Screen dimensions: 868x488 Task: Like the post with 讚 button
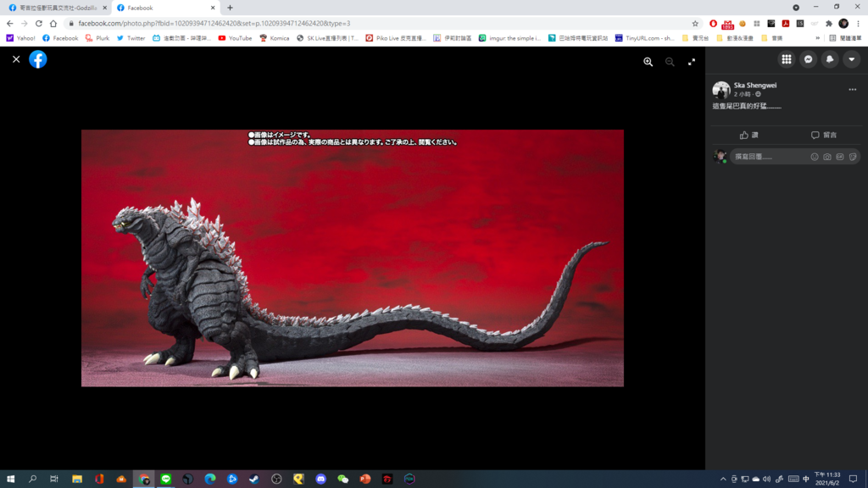point(749,135)
